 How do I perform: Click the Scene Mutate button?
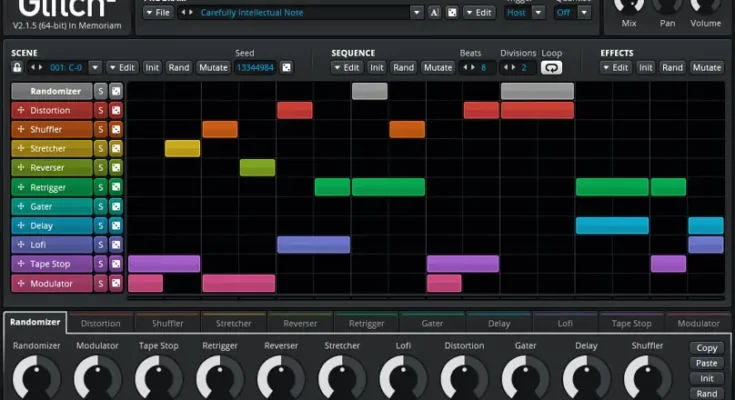tap(213, 68)
